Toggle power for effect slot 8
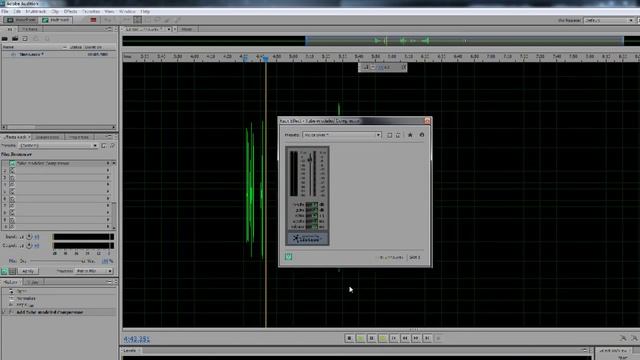640x360 pixels. coord(12,213)
